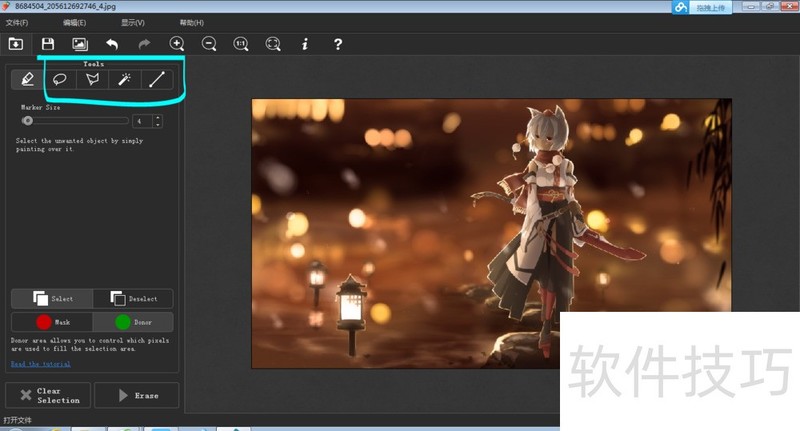The width and height of the screenshot is (800, 431).
Task: Click the show original image icon
Action: (x=80, y=44)
